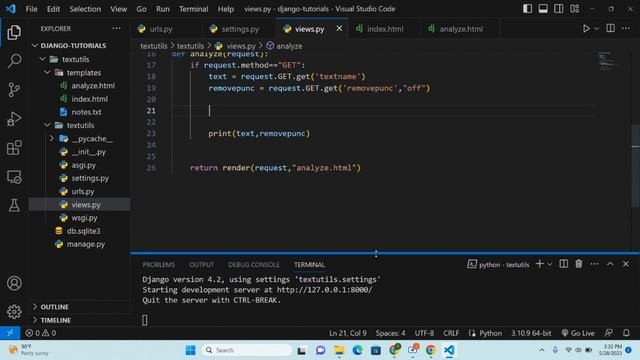Open the Selection menu
The image size is (640, 360).
[85, 9]
